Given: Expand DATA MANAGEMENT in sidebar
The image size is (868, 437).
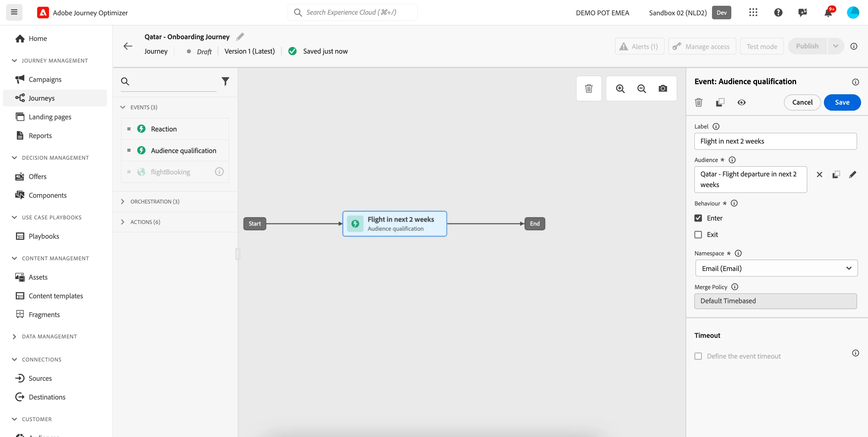Looking at the screenshot, I should coord(14,336).
